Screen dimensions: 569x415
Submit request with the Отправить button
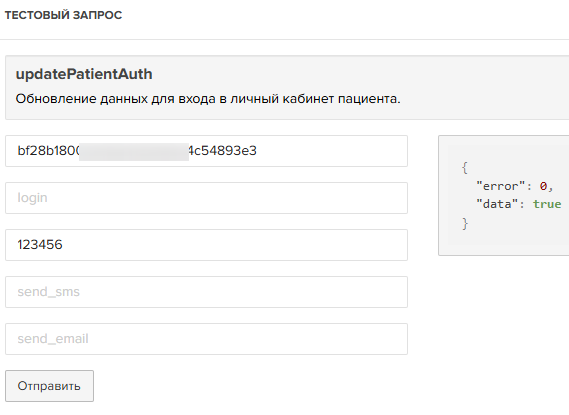49,386
